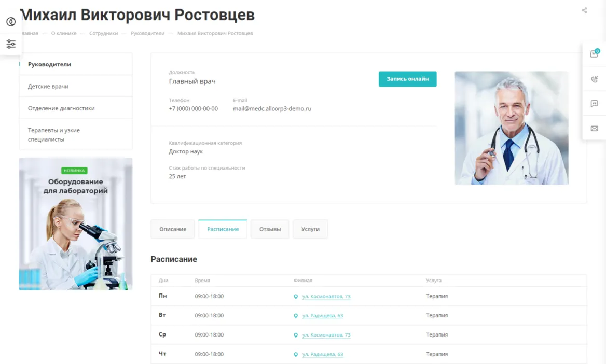The height and width of the screenshot is (364, 606).
Task: Follow the О клинике breadcrumb
Action: click(x=64, y=33)
